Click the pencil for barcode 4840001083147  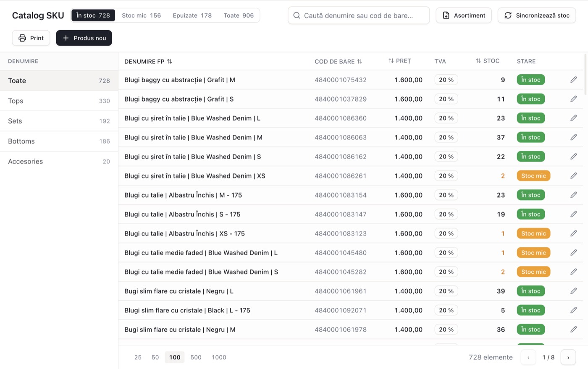(573, 214)
